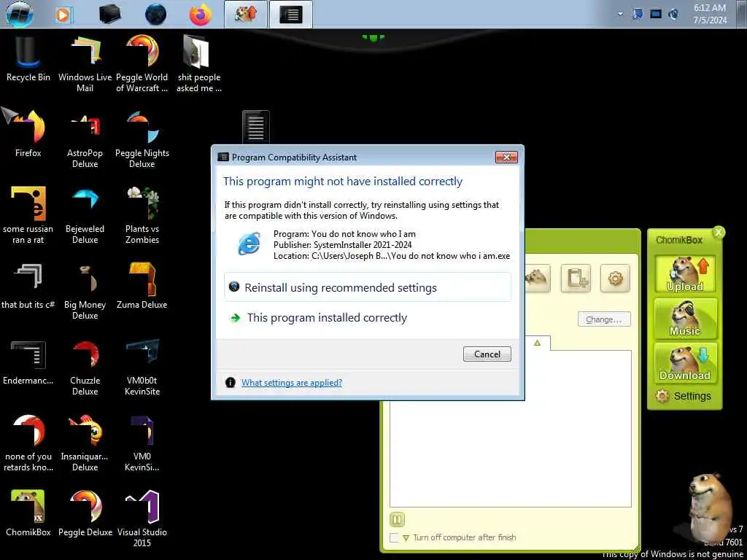Select the Bejeweled Deluxe desktop icon
This screenshot has height=560, width=747.
pyautogui.click(x=85, y=215)
